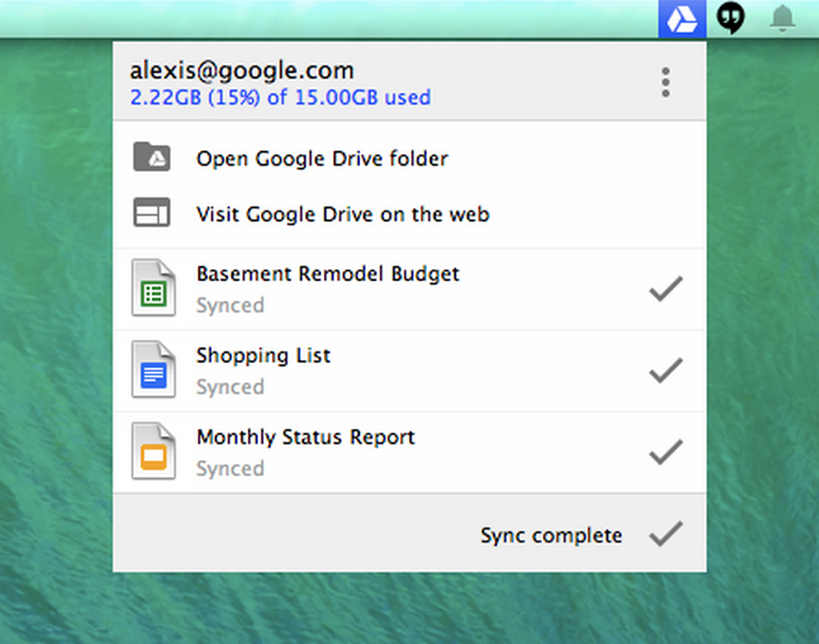Click checkmark beside Monthly Status Report

665,452
